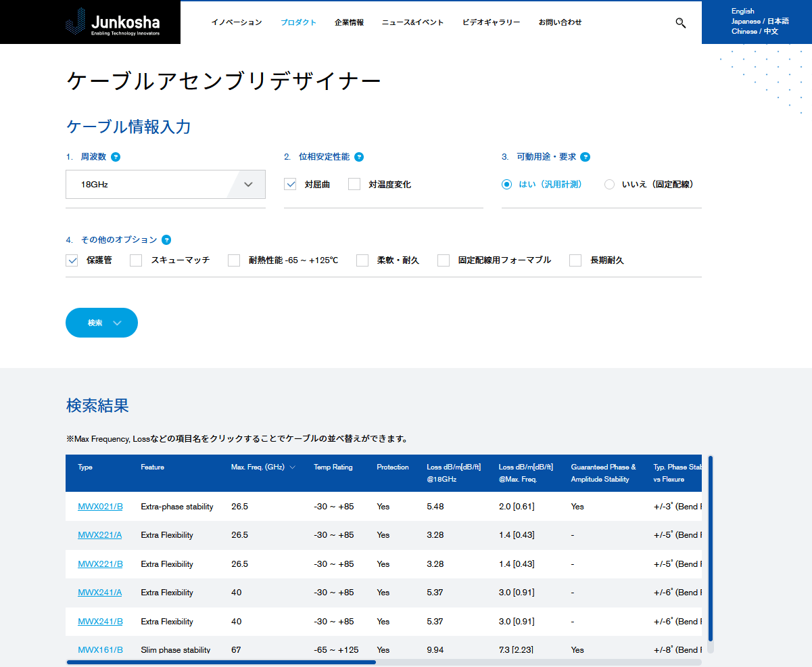The image size is (812, 667).
Task: Open the ニュース&イベント menu item
Action: click(x=413, y=22)
